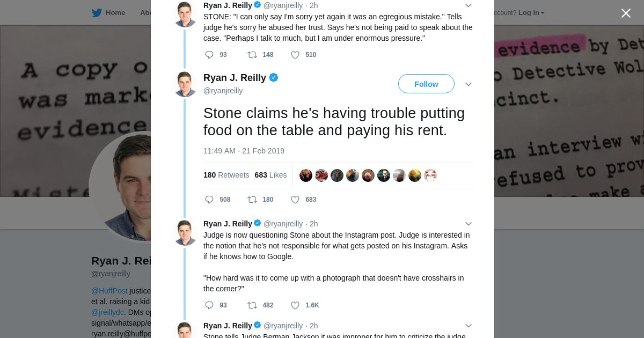Viewport: 644px width, 338px height.
Task: Close the tweet overlay with X
Action: click(626, 13)
